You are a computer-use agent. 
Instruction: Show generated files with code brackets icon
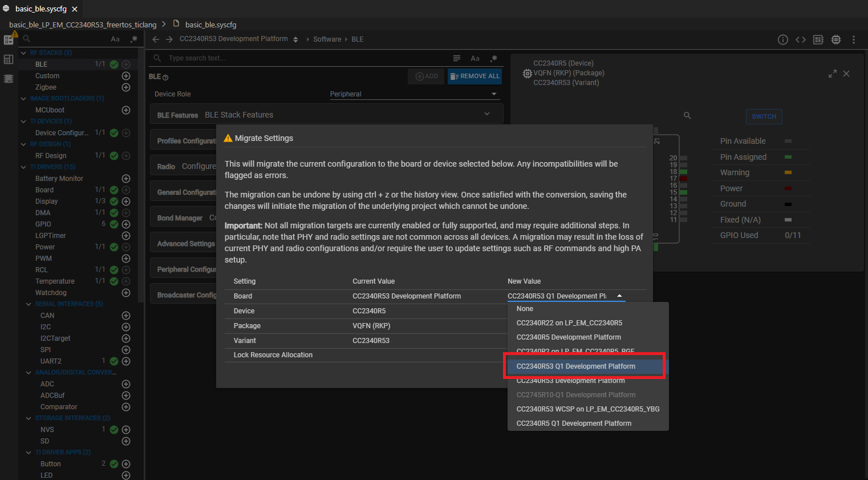tap(801, 39)
